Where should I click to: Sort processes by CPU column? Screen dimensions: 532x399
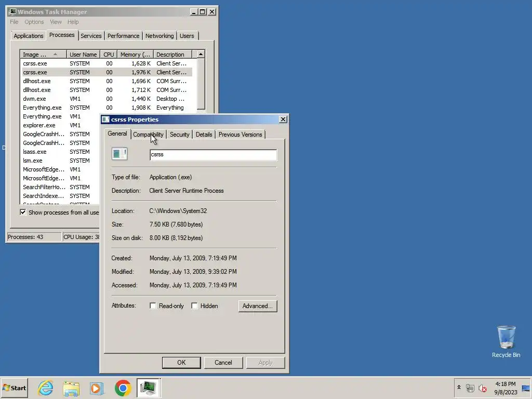(x=109, y=54)
